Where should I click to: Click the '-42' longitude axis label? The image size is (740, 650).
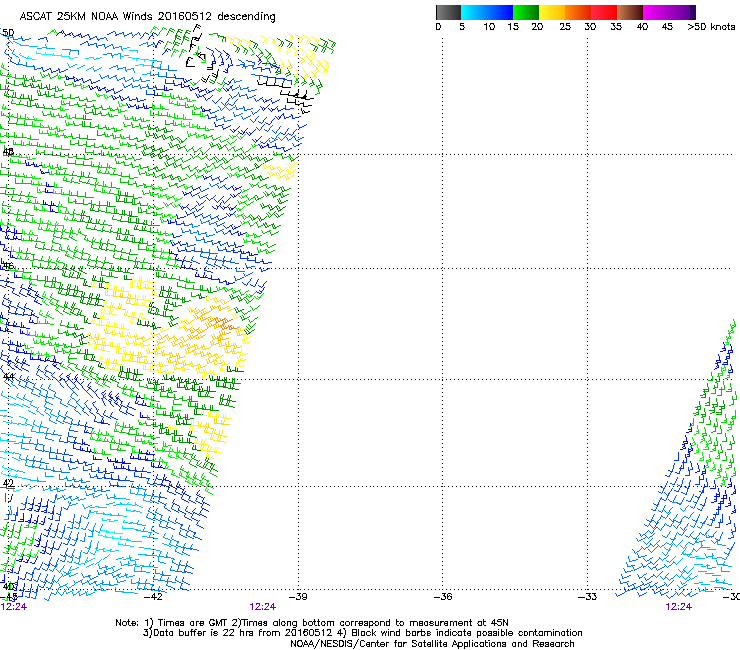[x=153, y=596]
